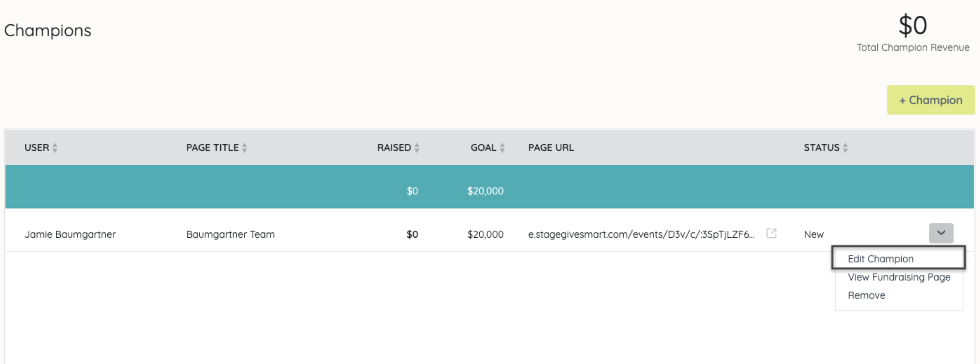980x364 pixels.
Task: Click the PAGE URL column header
Action: pyautogui.click(x=551, y=148)
